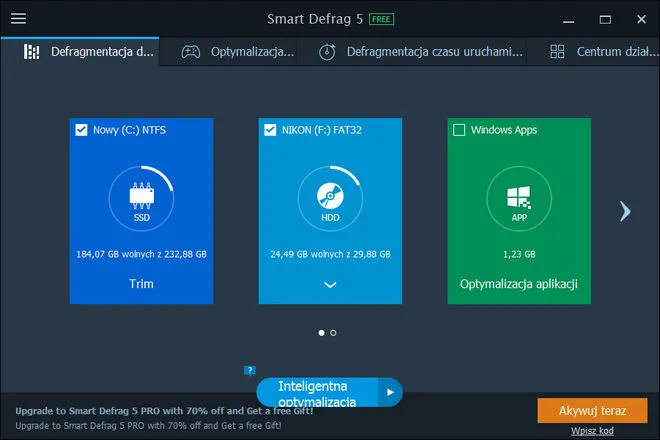Check the Windows Apps checkbox
Screen dimensions: 660x440
coord(459,130)
